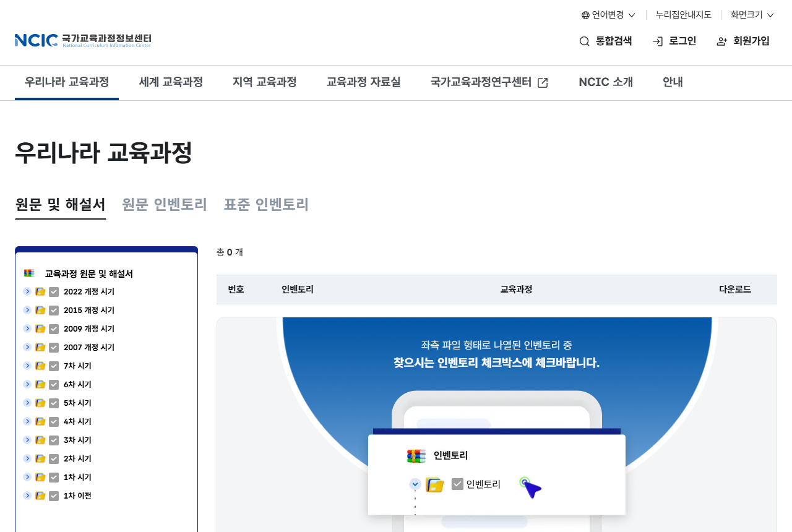Click the folder icon for 1차 시기
Viewport: 792px width, 532px height.
(x=40, y=477)
